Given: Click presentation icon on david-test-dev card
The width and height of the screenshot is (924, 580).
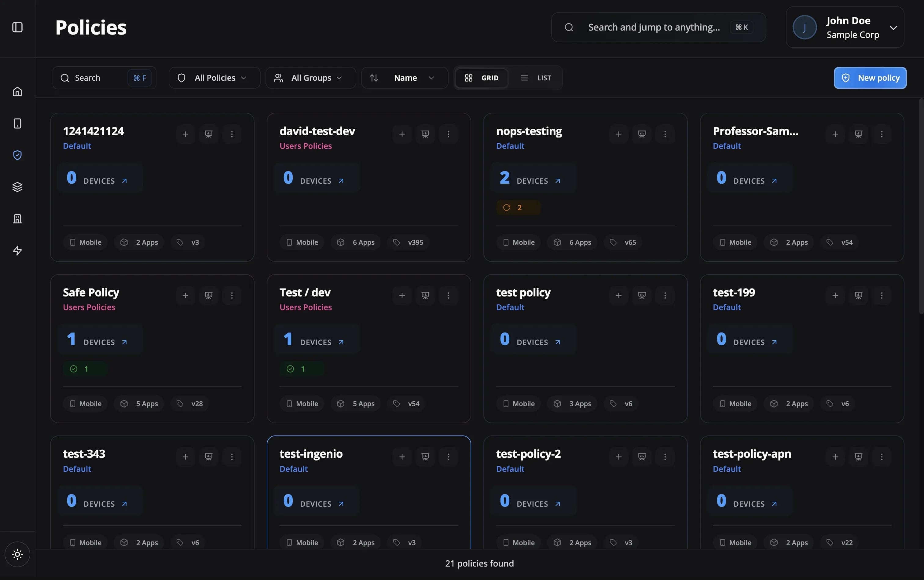Looking at the screenshot, I should [x=425, y=134].
